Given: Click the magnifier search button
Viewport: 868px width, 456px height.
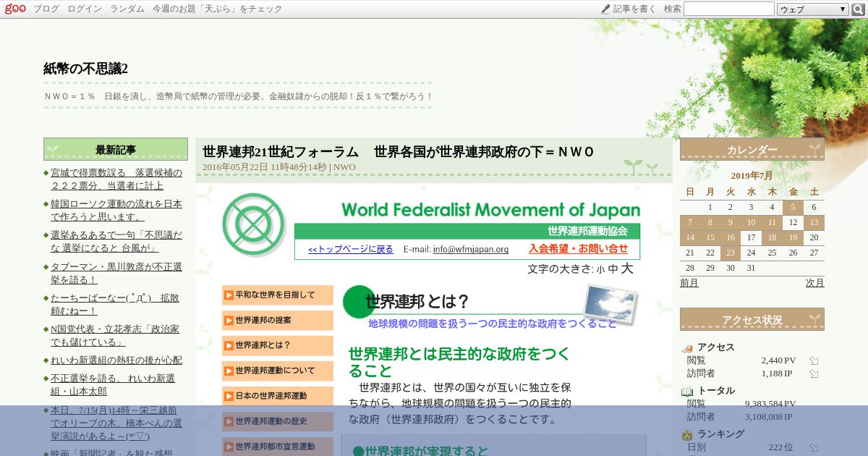Looking at the screenshot, I should click(x=858, y=9).
